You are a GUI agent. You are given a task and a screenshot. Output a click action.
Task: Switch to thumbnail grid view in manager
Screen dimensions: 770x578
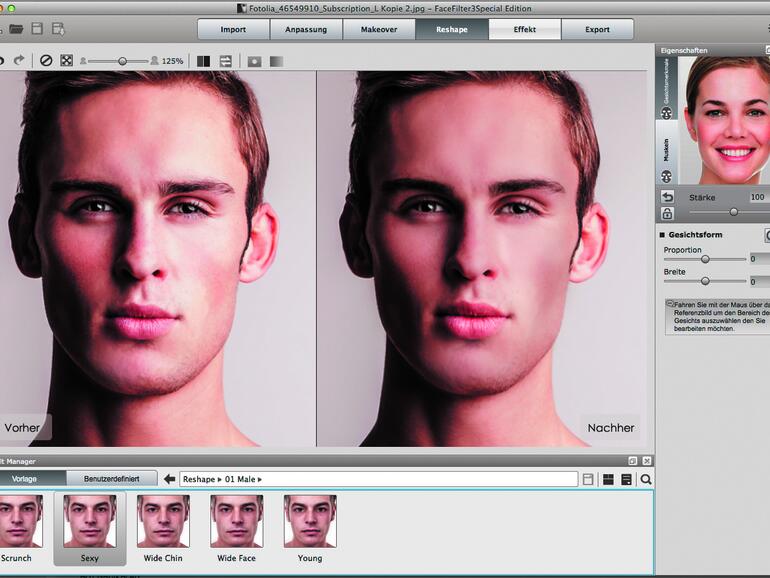607,480
